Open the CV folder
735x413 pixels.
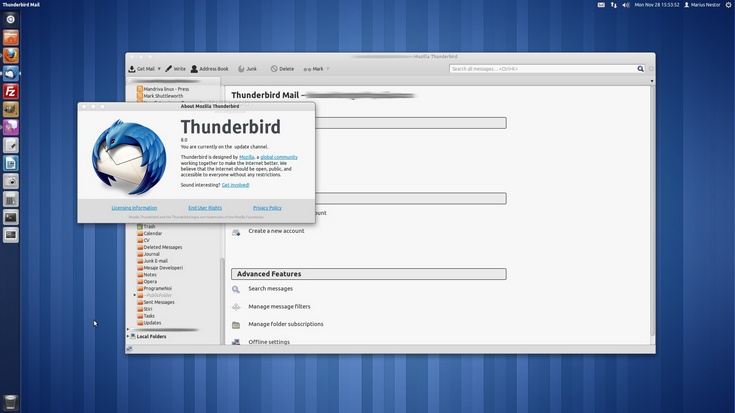[x=143, y=240]
